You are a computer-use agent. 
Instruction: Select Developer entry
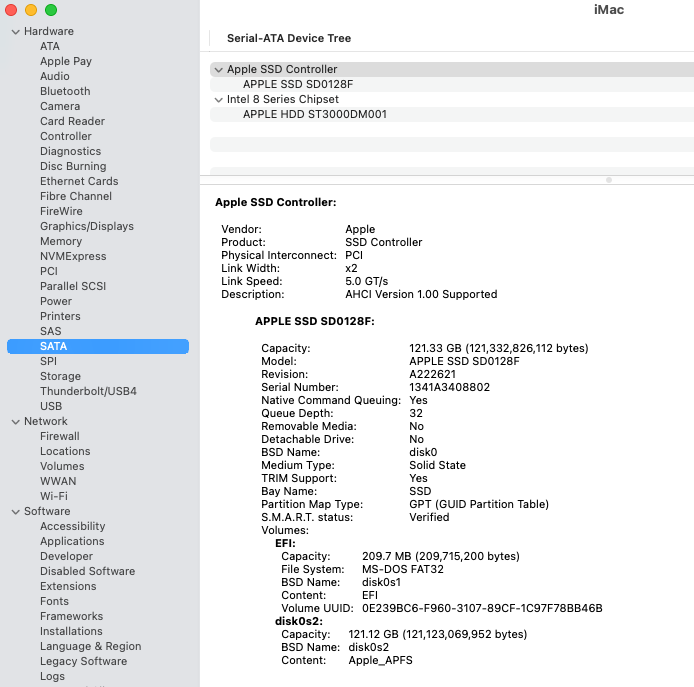coord(66,556)
